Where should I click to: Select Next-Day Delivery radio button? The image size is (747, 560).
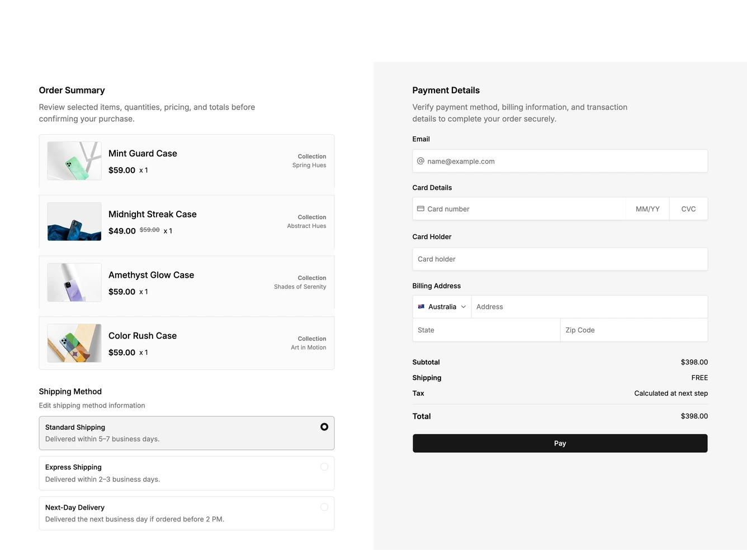click(324, 507)
